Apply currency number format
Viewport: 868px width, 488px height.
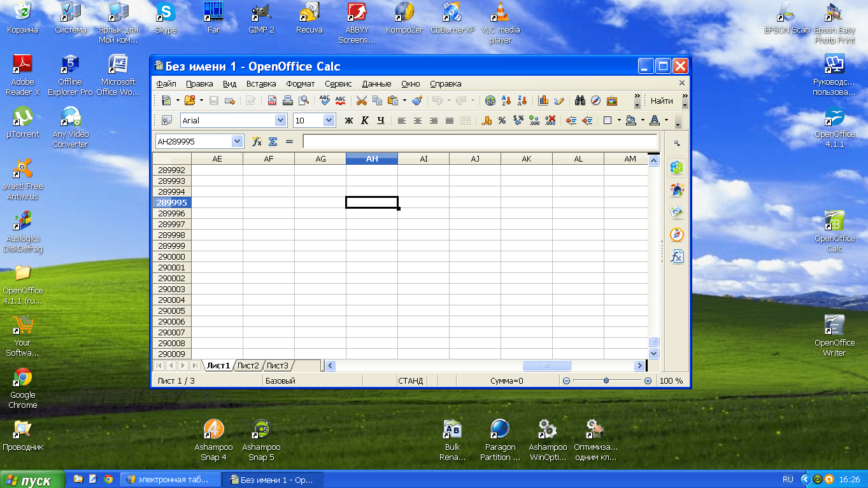pyautogui.click(x=487, y=120)
